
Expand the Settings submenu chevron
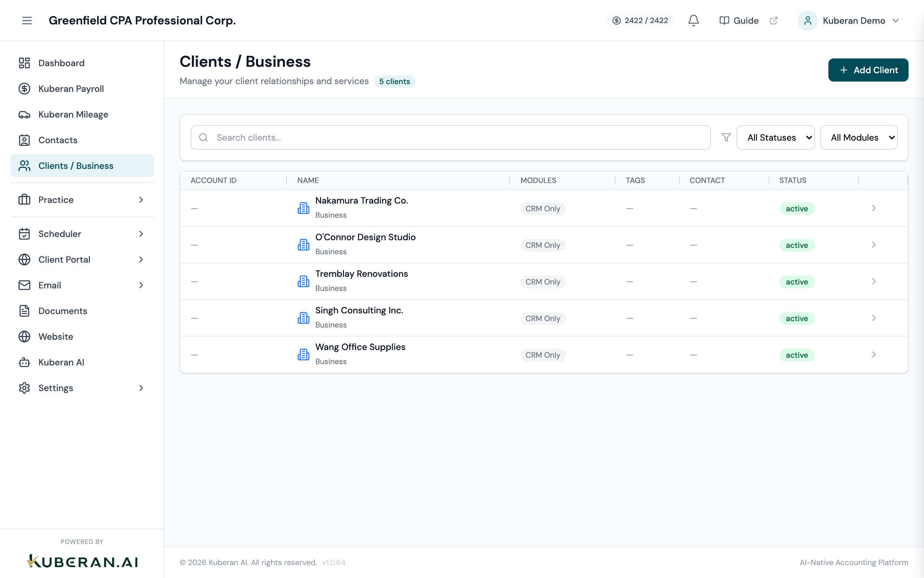pyautogui.click(x=141, y=388)
